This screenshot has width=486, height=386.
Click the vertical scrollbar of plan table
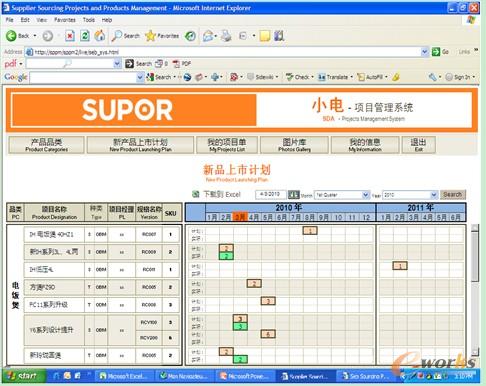475,290
